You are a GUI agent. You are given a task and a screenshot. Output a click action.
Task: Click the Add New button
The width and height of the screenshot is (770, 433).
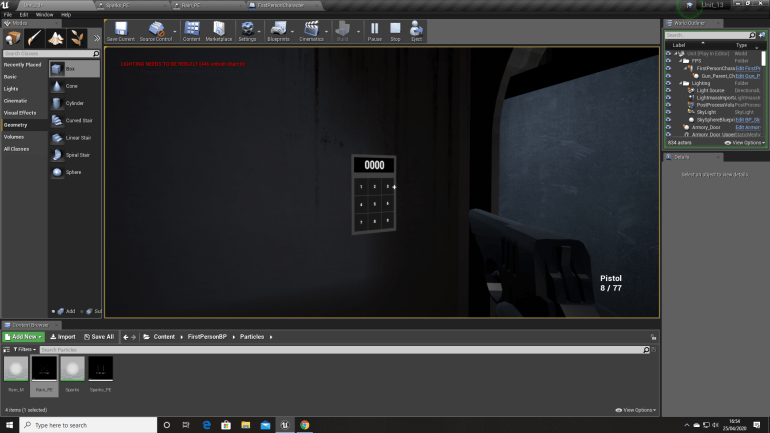tap(23, 337)
